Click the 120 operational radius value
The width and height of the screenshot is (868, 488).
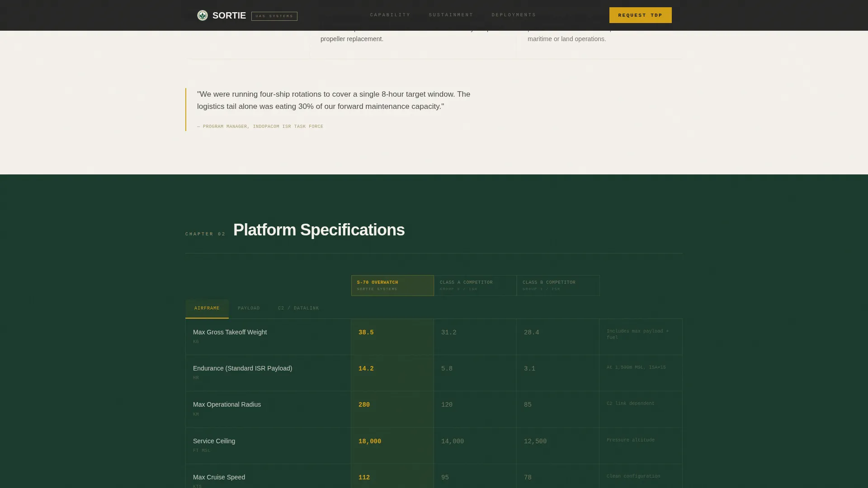[x=447, y=405]
